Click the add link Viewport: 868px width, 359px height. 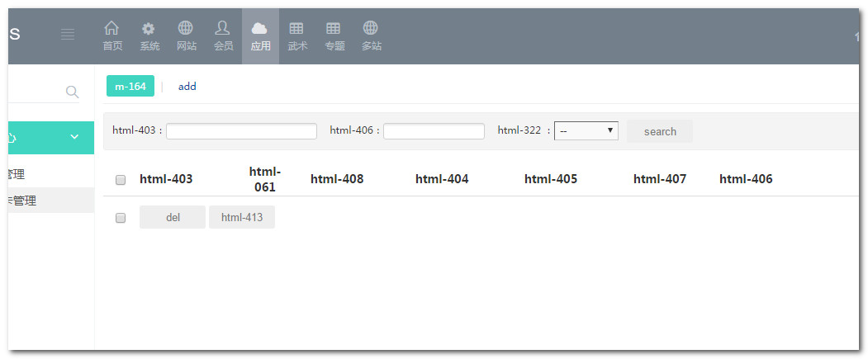pos(187,86)
